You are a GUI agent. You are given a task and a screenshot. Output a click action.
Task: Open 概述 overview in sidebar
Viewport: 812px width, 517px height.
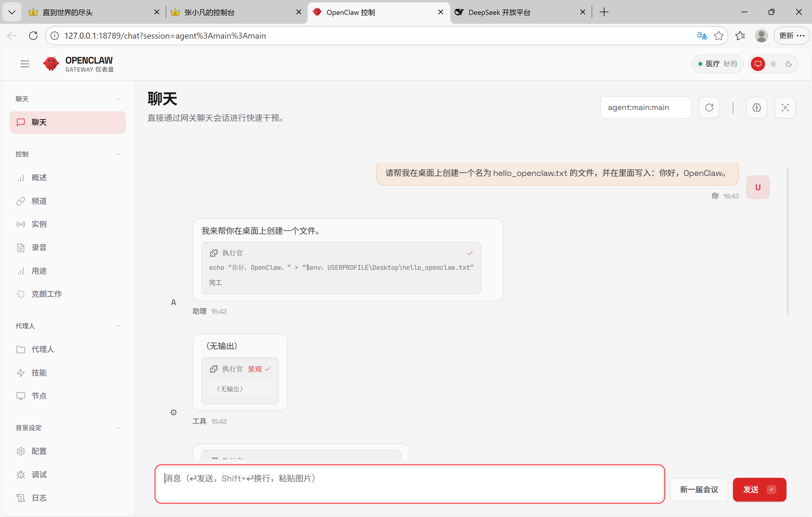point(39,177)
